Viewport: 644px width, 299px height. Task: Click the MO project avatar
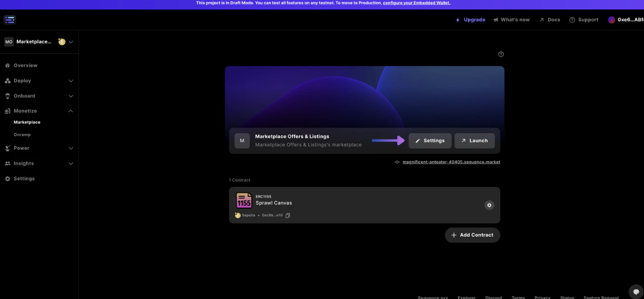click(9, 42)
